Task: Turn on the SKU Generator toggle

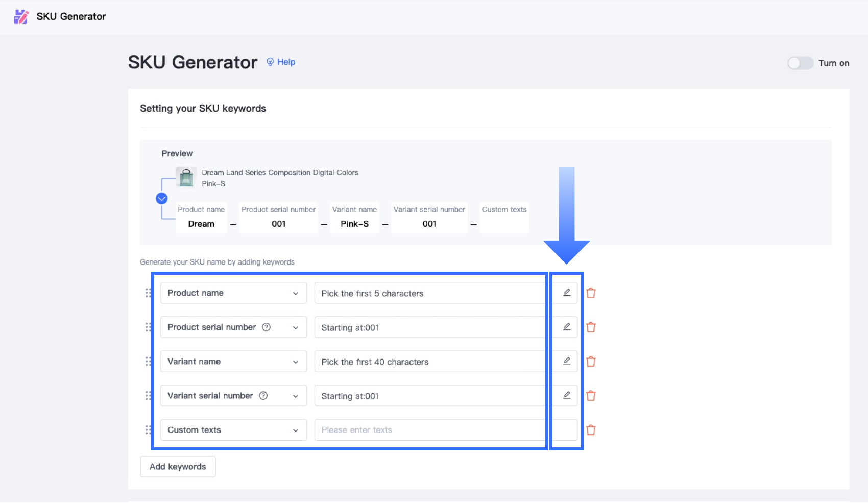Action: [800, 63]
